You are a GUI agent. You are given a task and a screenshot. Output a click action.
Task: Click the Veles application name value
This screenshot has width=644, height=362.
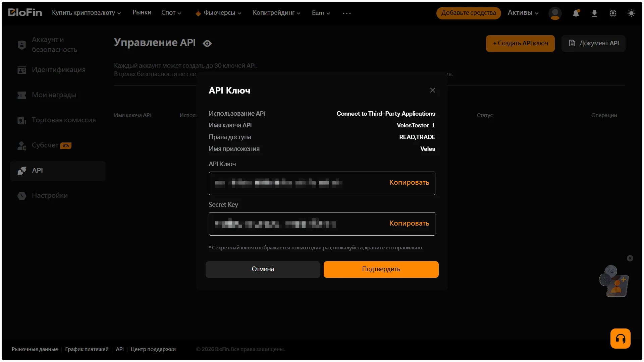point(428,149)
